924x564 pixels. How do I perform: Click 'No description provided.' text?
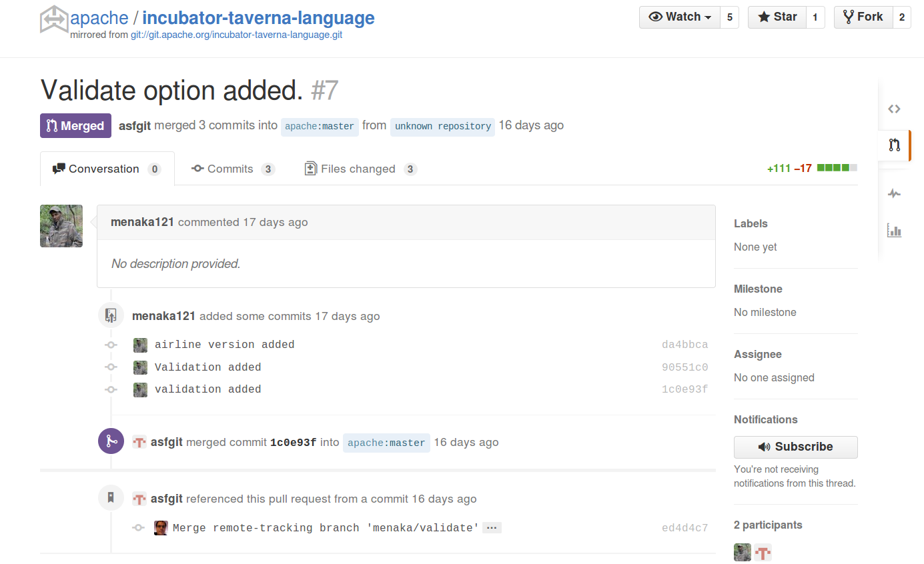point(176,264)
